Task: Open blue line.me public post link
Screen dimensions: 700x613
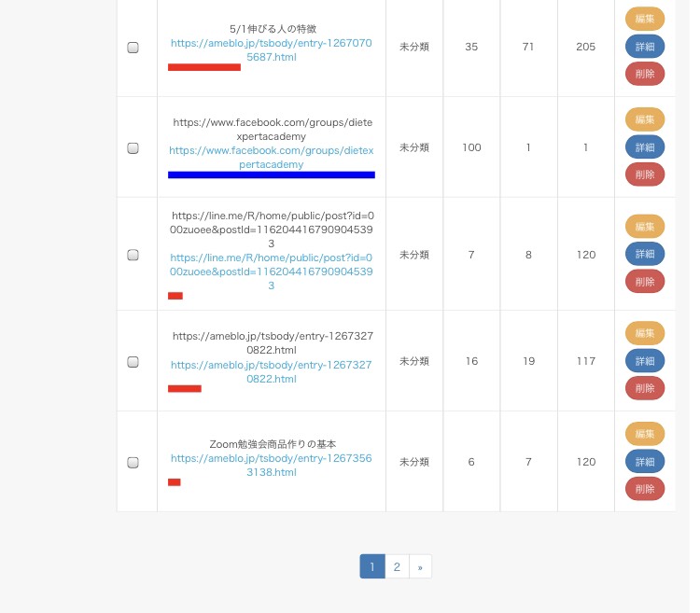Action: point(272,272)
